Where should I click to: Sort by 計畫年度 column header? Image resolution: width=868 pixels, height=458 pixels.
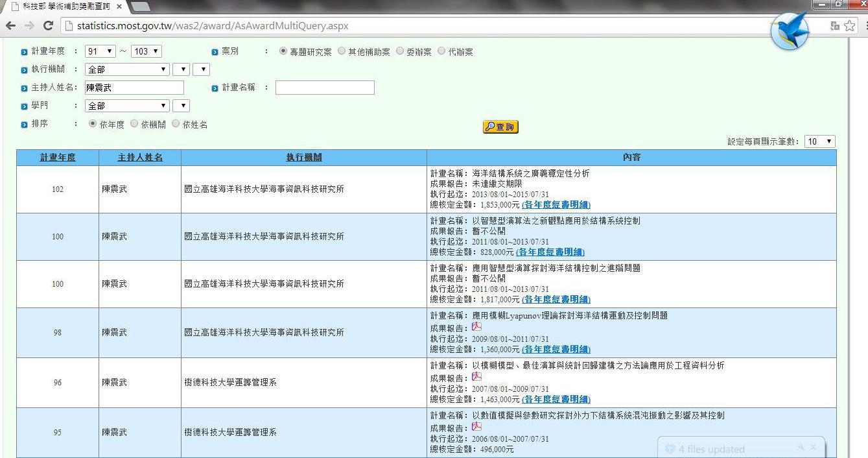tap(58, 158)
